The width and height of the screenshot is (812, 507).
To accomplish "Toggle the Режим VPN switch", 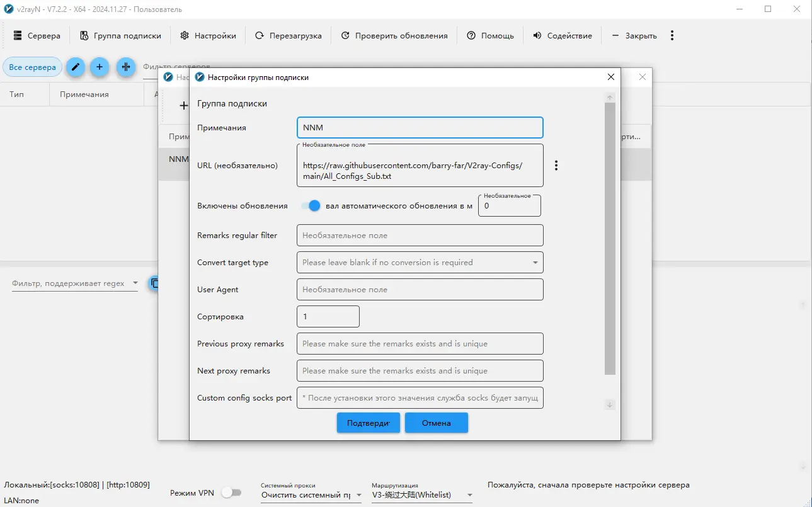I will pyautogui.click(x=231, y=493).
